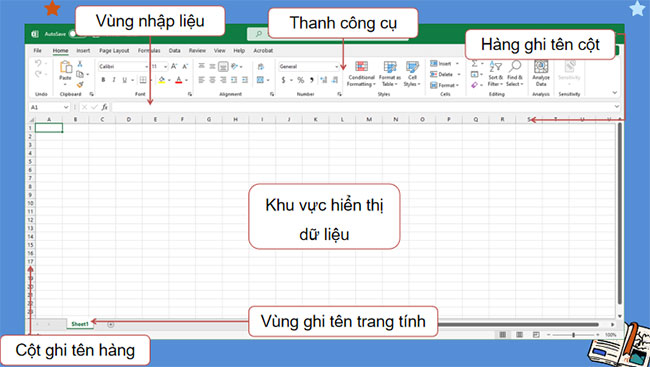Viewport: 650px width, 367px height.
Task: Click the Clear eraser icon
Action: click(x=475, y=85)
